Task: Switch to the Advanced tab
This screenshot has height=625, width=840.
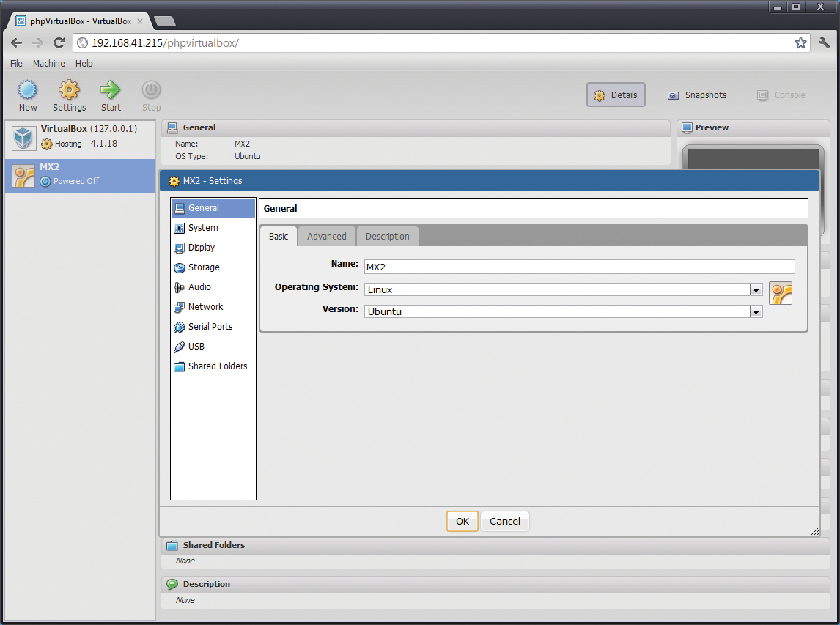Action: coord(326,236)
